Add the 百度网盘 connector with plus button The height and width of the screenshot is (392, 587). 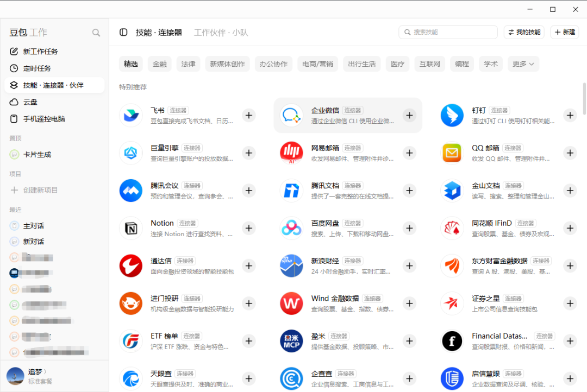click(410, 228)
